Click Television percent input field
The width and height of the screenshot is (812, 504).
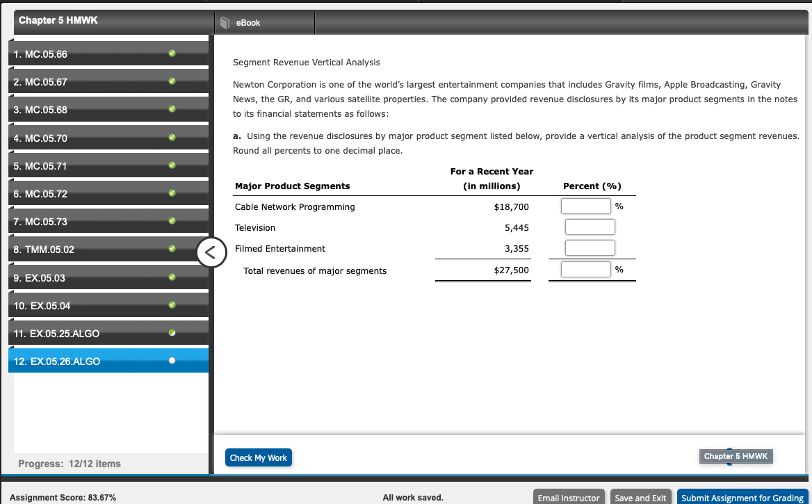[590, 227]
